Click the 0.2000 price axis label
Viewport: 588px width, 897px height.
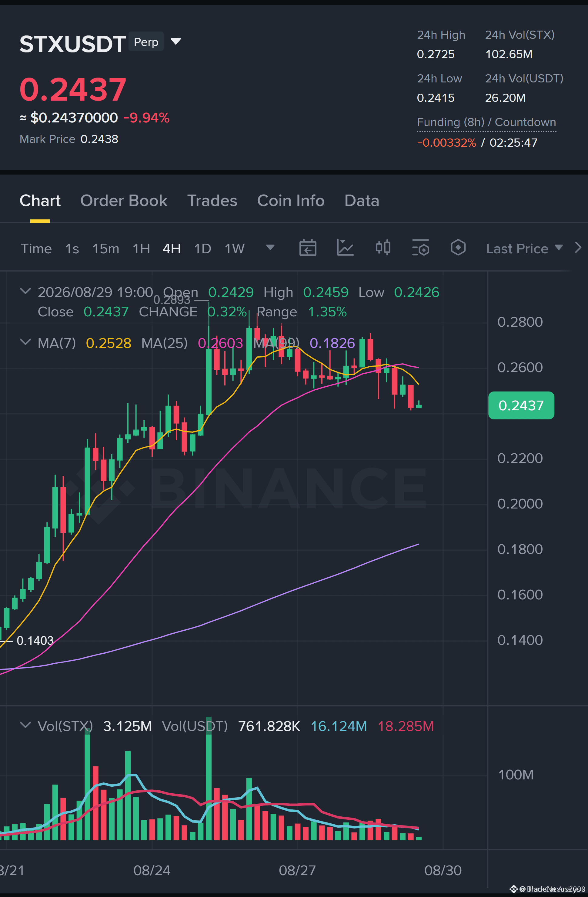520,504
